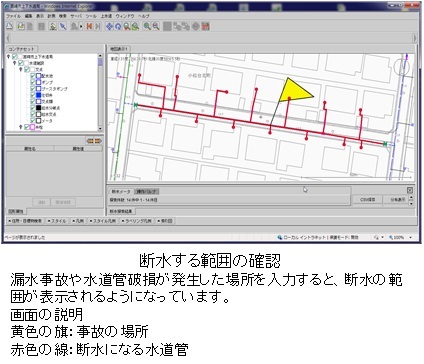424x364 pixels.
Task: Collapse the root node of the layer tree
Action: 9,57
